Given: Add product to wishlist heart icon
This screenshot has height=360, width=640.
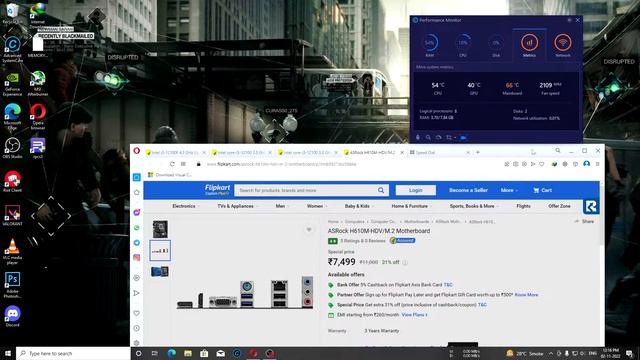Looking at the screenshot, I should pyautogui.click(x=309, y=230).
